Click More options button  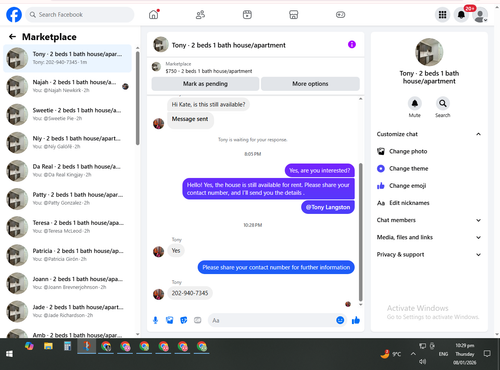310,84
